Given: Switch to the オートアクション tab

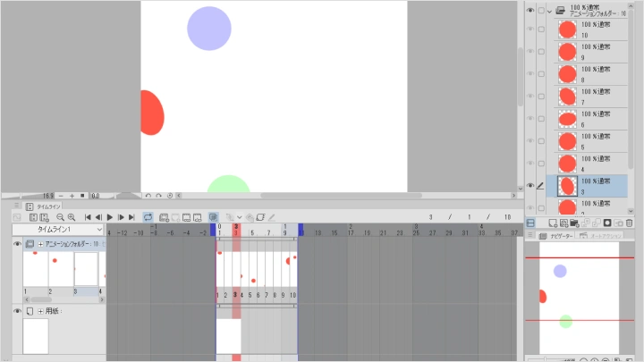Looking at the screenshot, I should pyautogui.click(x=601, y=236).
